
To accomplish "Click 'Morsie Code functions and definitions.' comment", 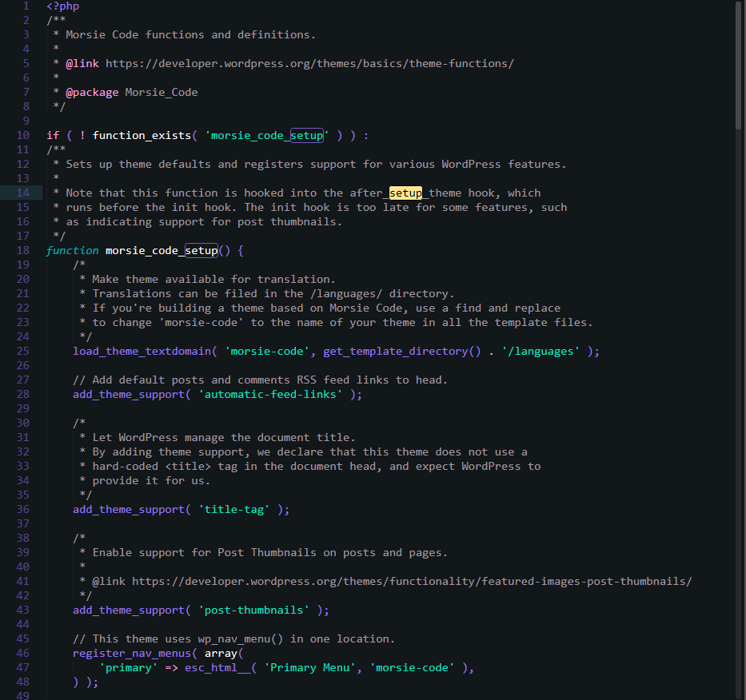I will pos(191,35).
